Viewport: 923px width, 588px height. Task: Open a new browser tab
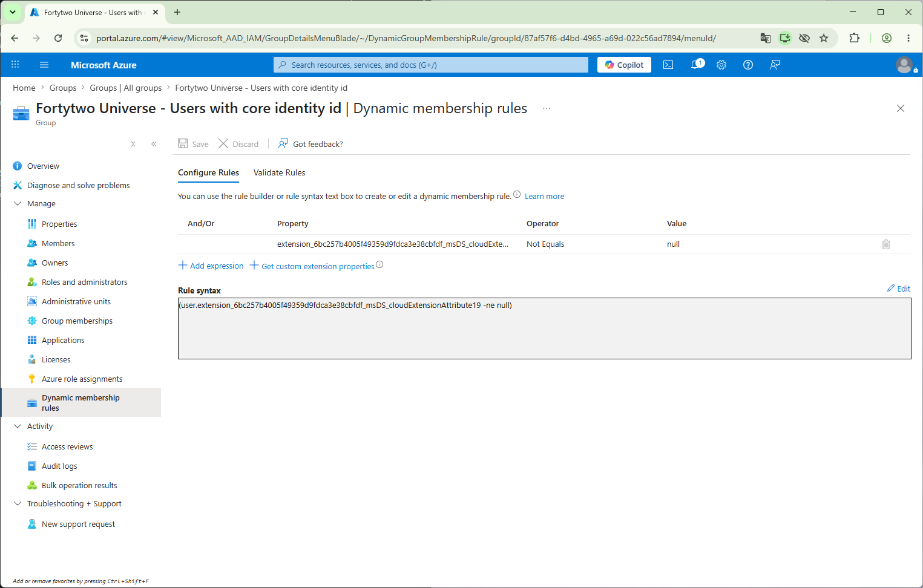pyautogui.click(x=177, y=12)
